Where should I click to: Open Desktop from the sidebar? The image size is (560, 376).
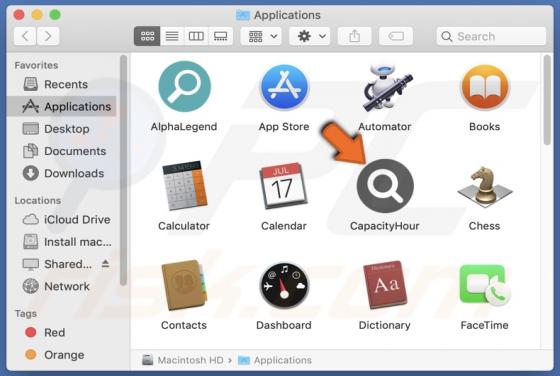[61, 129]
